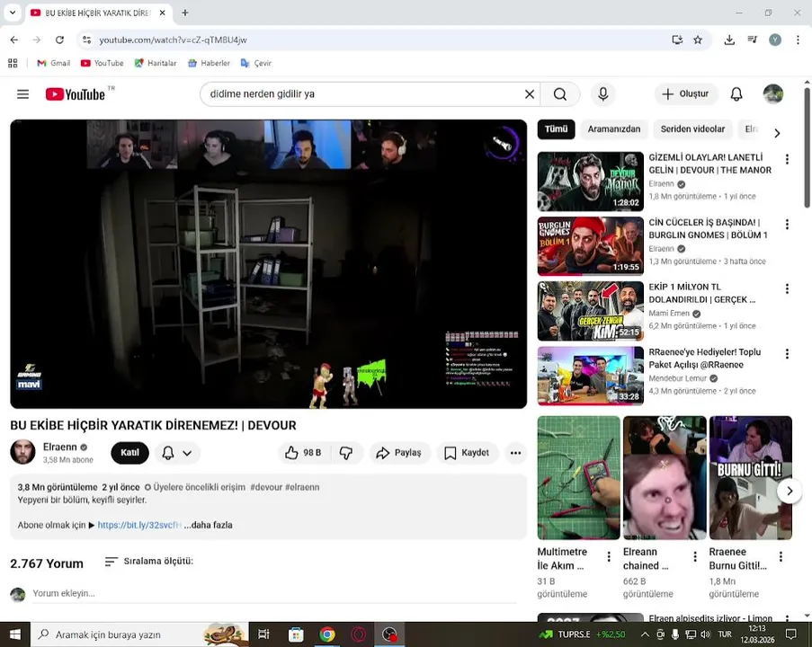Like the video with thumbs-up 98 B

[303, 453]
